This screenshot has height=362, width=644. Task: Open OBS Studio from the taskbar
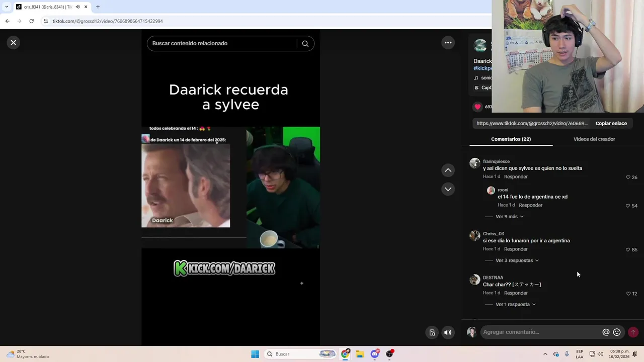(389, 354)
